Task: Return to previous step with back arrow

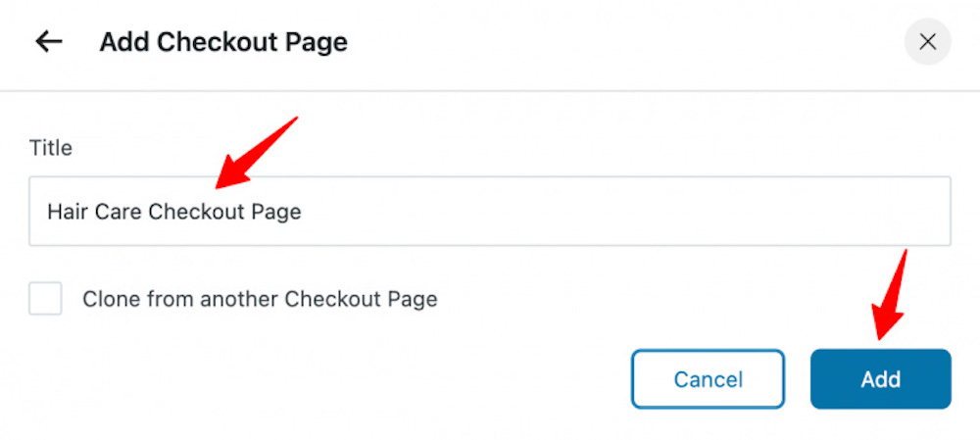Action: tap(49, 42)
